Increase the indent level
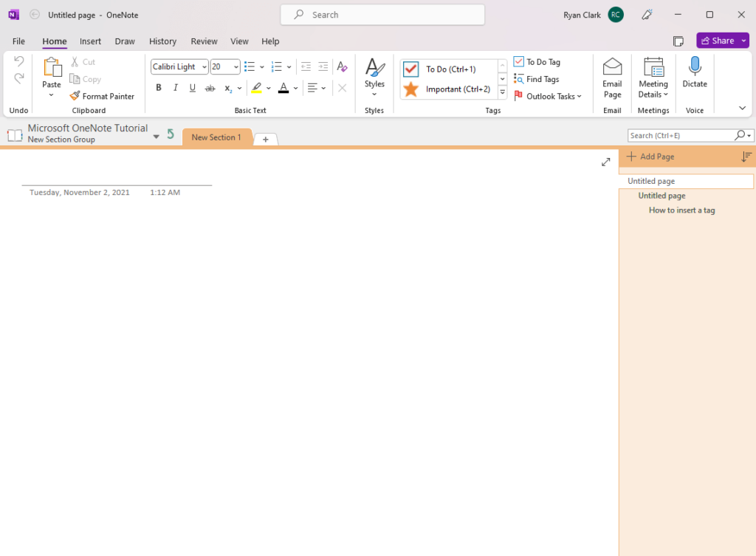Image resolution: width=756 pixels, height=556 pixels. coord(323,66)
